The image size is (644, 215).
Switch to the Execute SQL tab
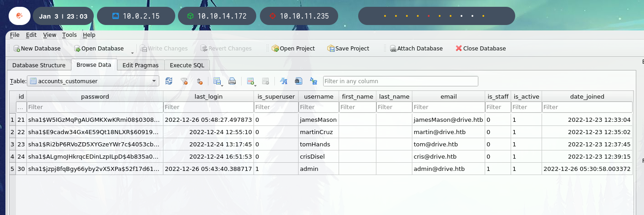pyautogui.click(x=187, y=65)
